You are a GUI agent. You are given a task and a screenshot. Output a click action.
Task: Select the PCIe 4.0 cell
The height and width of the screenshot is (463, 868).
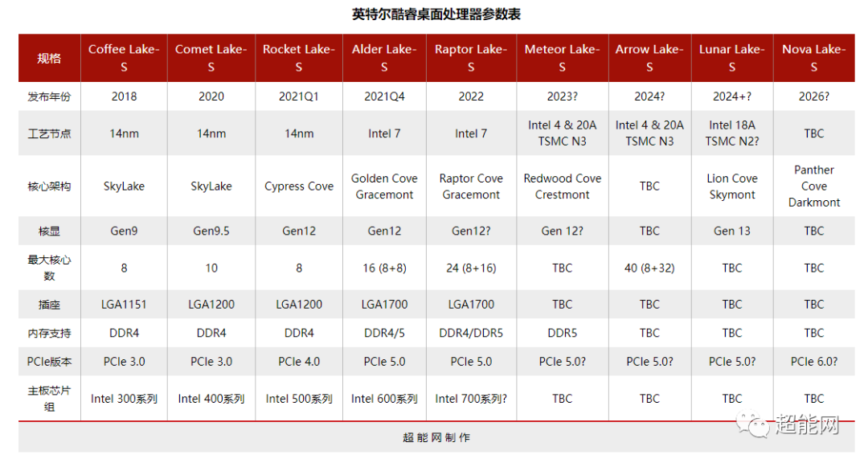299,362
